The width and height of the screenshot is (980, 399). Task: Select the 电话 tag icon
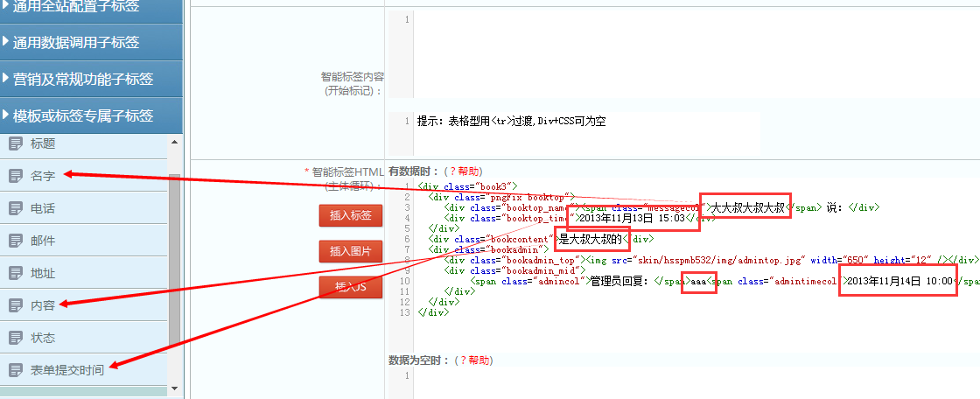coord(15,208)
